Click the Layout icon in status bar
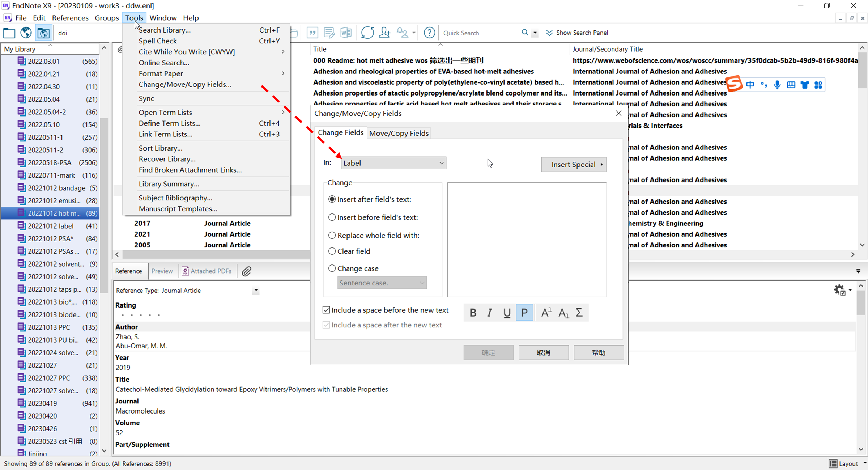The image size is (868, 470). (833, 463)
